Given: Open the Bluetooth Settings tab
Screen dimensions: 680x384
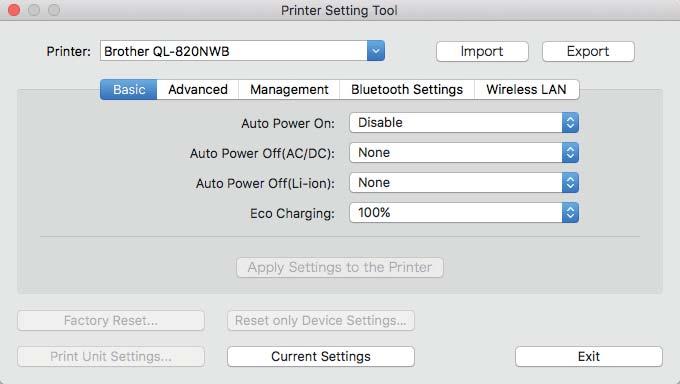Looking at the screenshot, I should click(x=407, y=89).
